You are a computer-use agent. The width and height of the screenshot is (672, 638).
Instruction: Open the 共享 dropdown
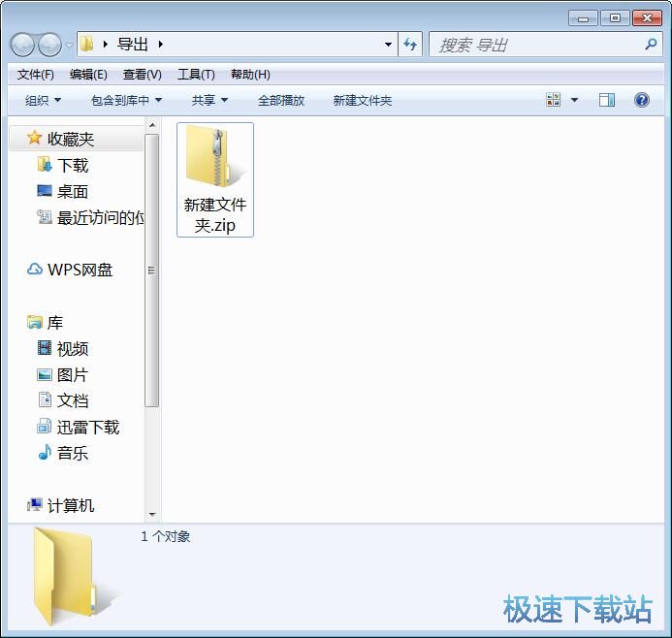point(209,101)
